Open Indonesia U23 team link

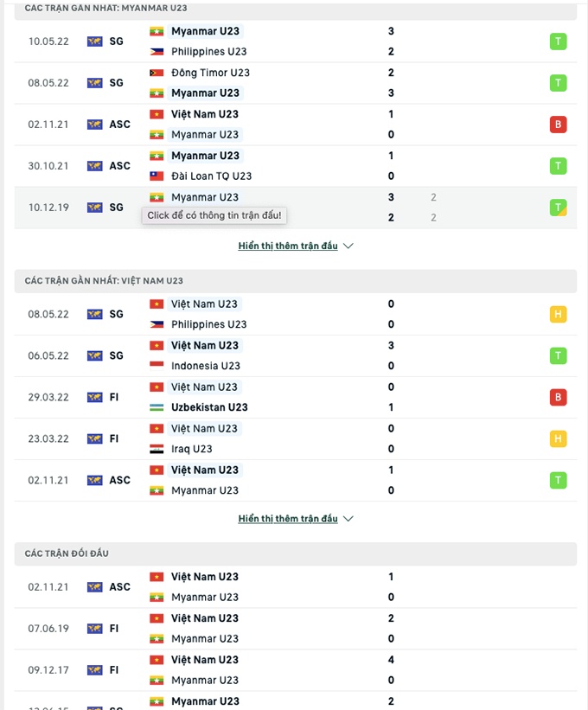click(206, 366)
